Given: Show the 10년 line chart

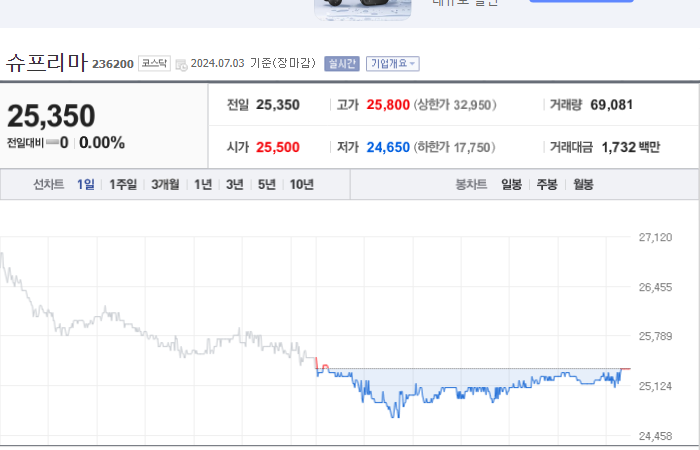Looking at the screenshot, I should pyautogui.click(x=302, y=184).
